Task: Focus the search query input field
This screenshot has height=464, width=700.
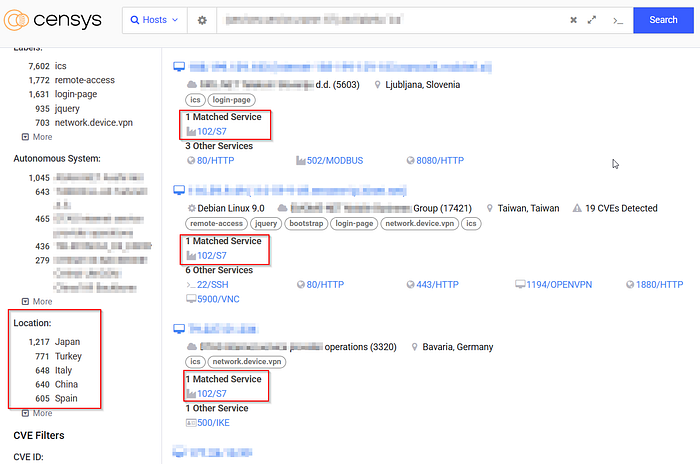Action: (x=393, y=20)
